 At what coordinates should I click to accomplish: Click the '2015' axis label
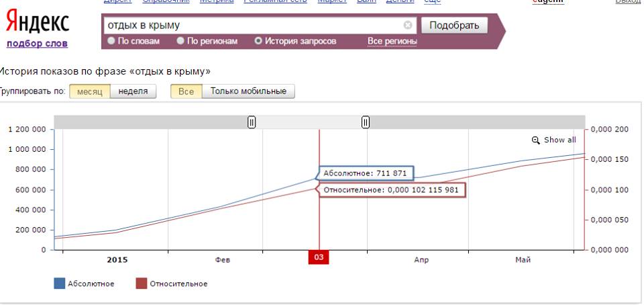(x=117, y=260)
